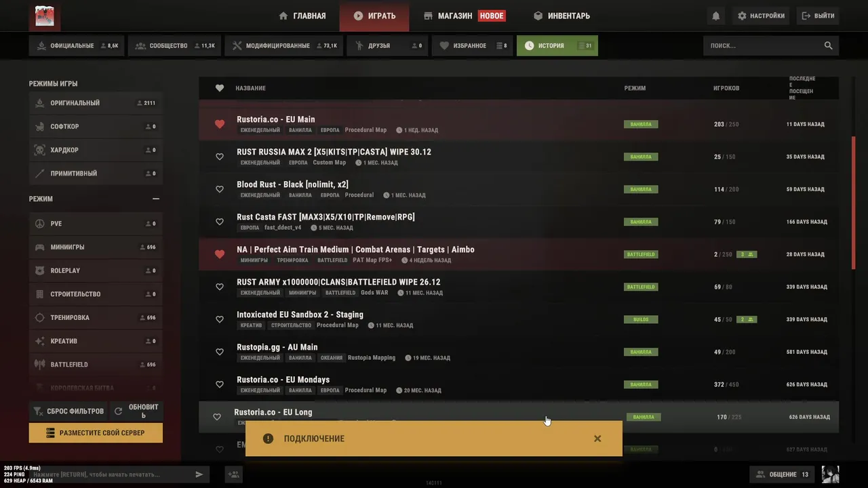
Task: Unfavorite NA Perfect Aim Train server
Action: click(x=219, y=254)
